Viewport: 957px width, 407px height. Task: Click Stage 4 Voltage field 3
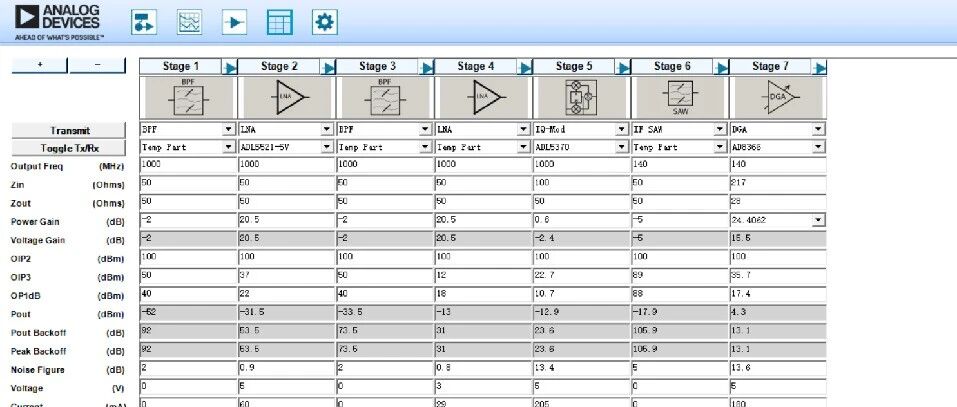point(483,387)
